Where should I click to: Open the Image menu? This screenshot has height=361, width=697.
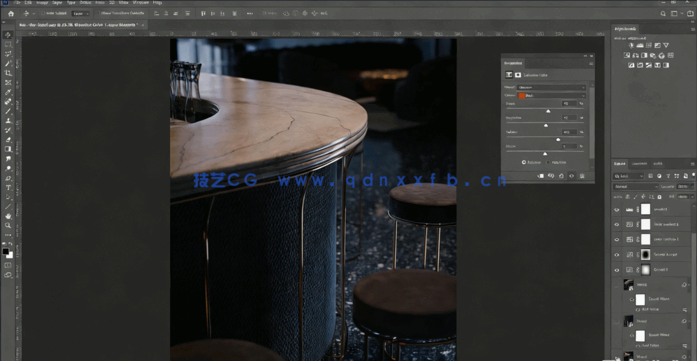[43, 3]
